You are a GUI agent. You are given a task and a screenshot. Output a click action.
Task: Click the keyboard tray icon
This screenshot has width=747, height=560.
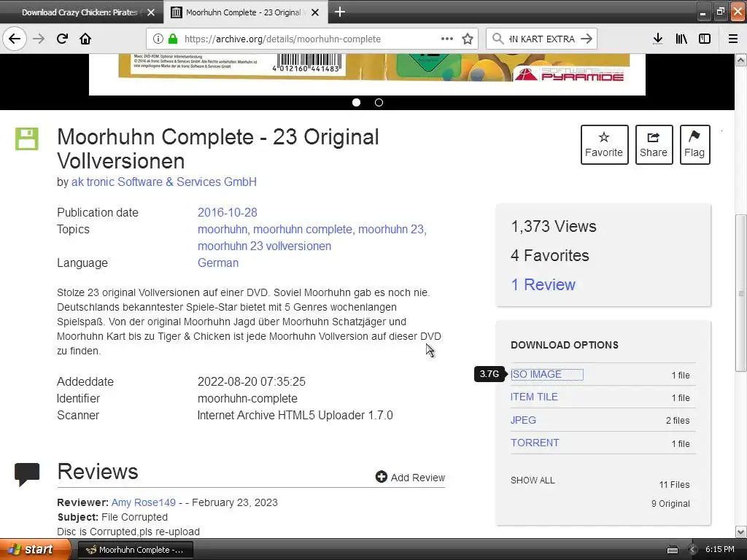coord(672,550)
